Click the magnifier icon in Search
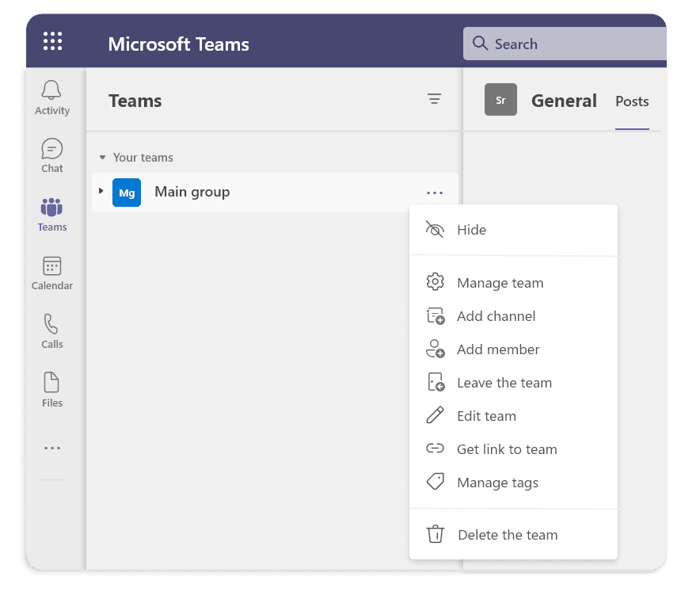 pos(480,44)
